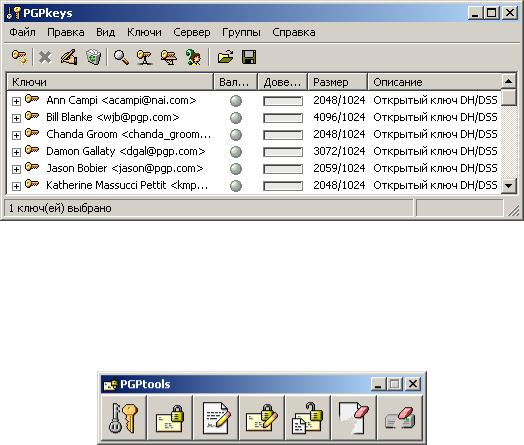Open PGPkeys from the PGPtools keys icon
Screen dimensions: 524x445
(x=123, y=418)
